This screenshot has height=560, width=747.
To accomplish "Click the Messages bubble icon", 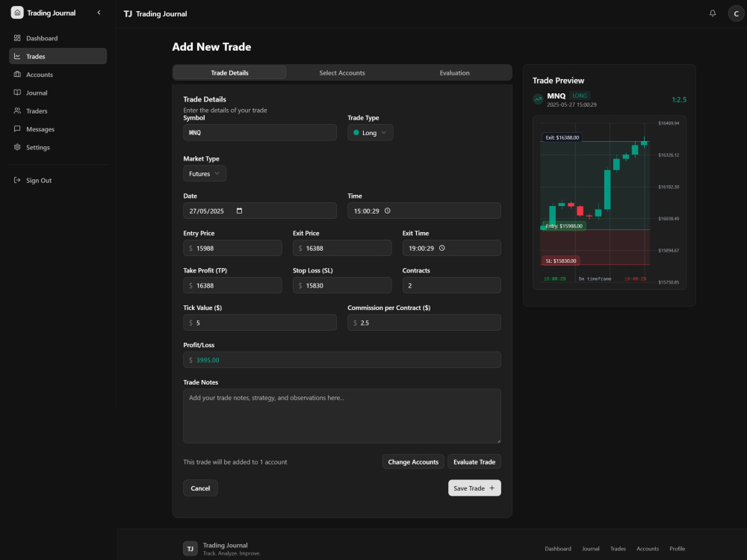I will pos(17,128).
